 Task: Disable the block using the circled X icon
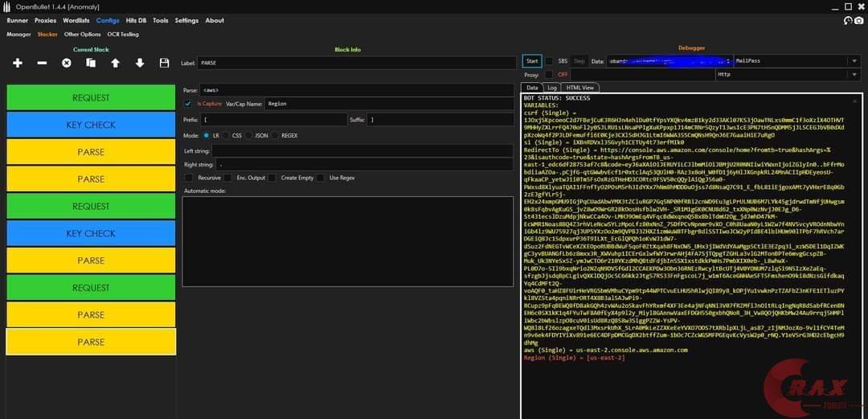tap(67, 64)
